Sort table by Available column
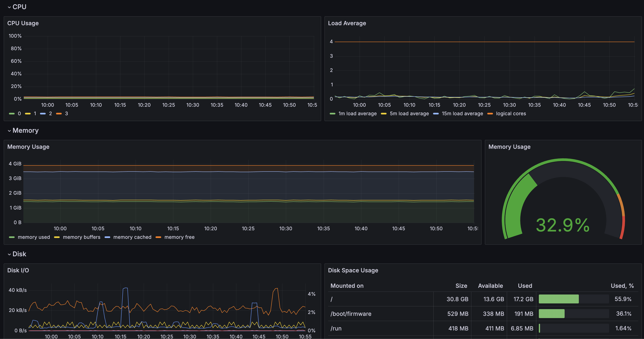 [x=490, y=286]
